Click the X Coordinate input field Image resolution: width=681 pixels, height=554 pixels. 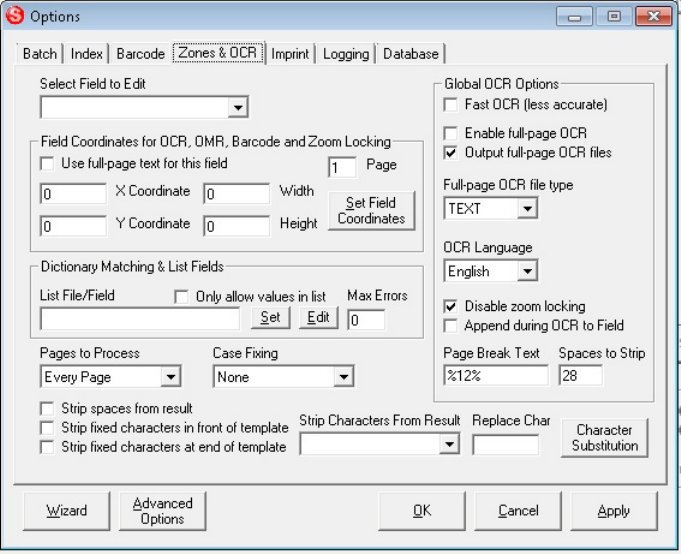pyautogui.click(x=73, y=194)
